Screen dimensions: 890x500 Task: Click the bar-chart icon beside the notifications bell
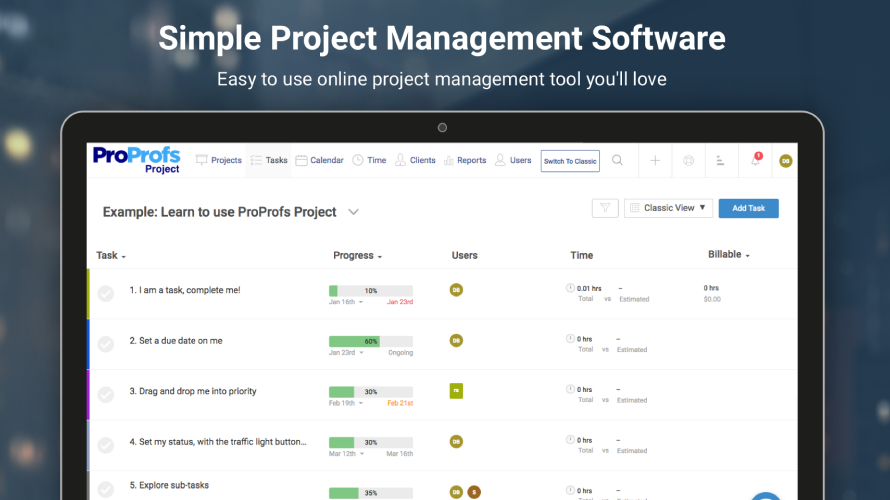click(721, 160)
